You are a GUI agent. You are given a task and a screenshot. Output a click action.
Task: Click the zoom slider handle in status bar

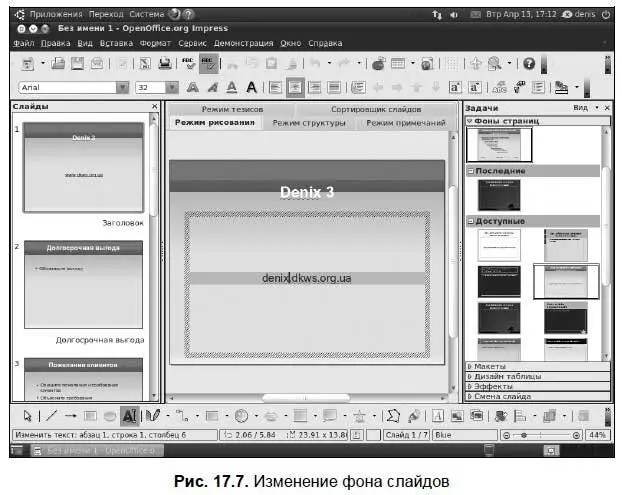[524, 435]
